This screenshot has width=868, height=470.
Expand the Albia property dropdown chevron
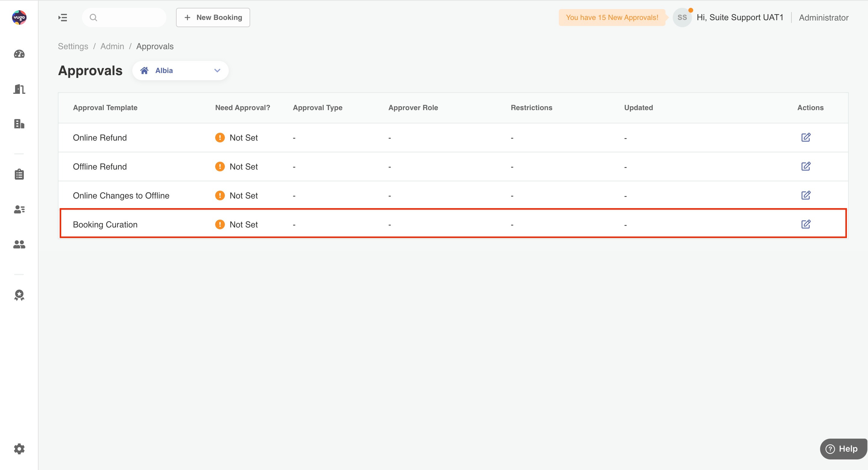(217, 71)
